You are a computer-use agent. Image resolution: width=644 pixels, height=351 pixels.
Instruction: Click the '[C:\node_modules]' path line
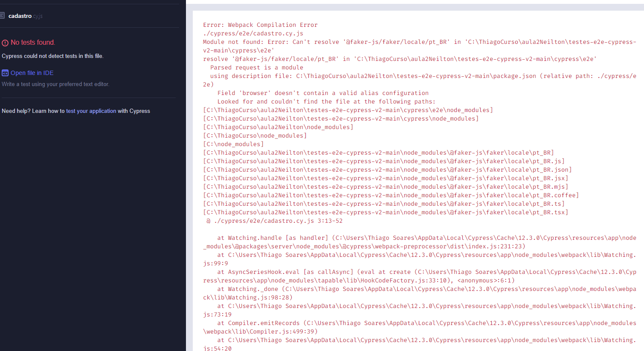pyautogui.click(x=233, y=144)
